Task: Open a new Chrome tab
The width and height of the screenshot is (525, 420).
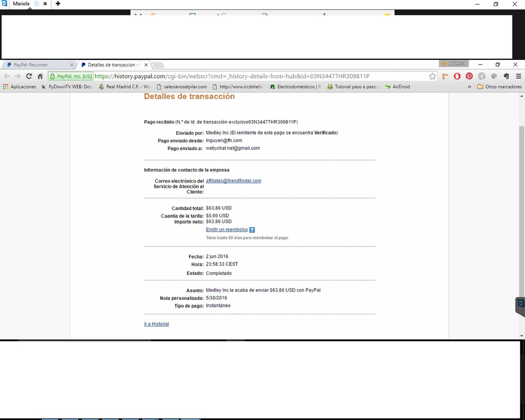Action: (159, 65)
